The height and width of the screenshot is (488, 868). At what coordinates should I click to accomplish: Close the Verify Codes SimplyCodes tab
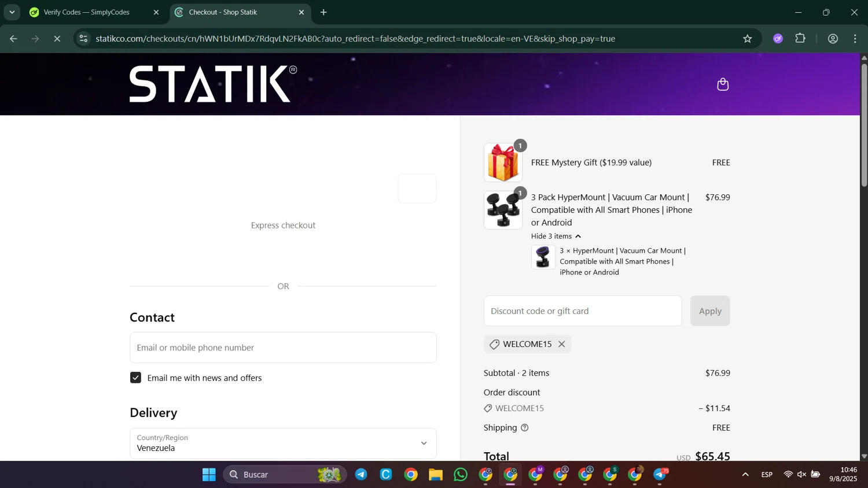(156, 12)
